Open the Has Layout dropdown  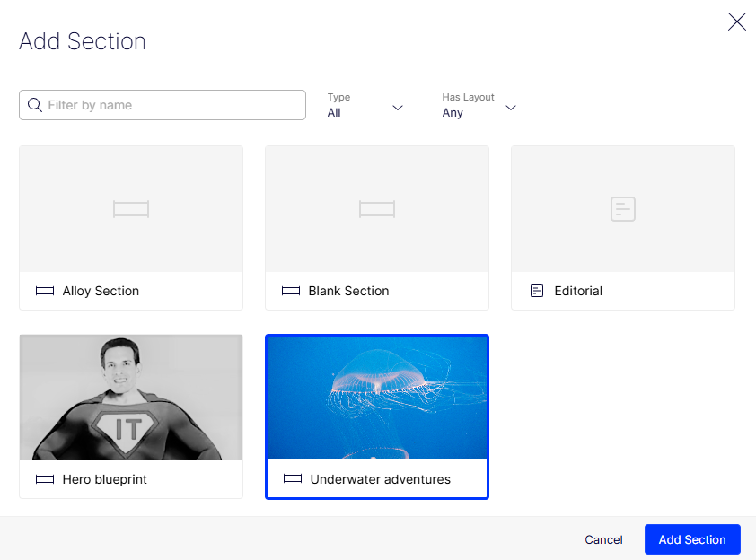click(479, 106)
